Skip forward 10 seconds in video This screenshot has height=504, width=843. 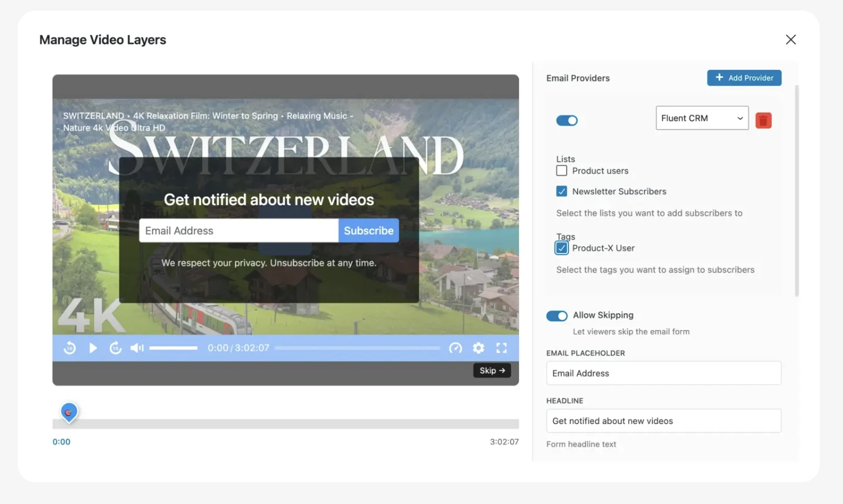click(x=116, y=348)
